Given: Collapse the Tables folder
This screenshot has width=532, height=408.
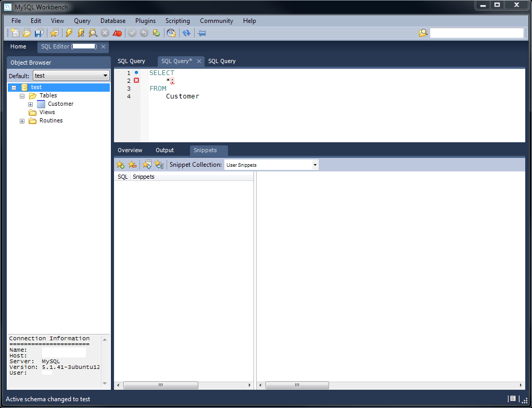Looking at the screenshot, I should [22, 96].
